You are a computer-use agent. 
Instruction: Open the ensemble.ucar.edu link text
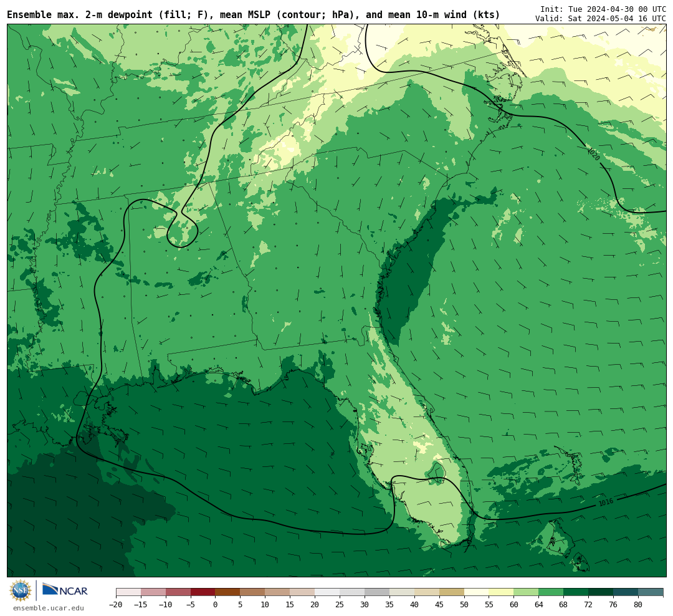(49, 608)
